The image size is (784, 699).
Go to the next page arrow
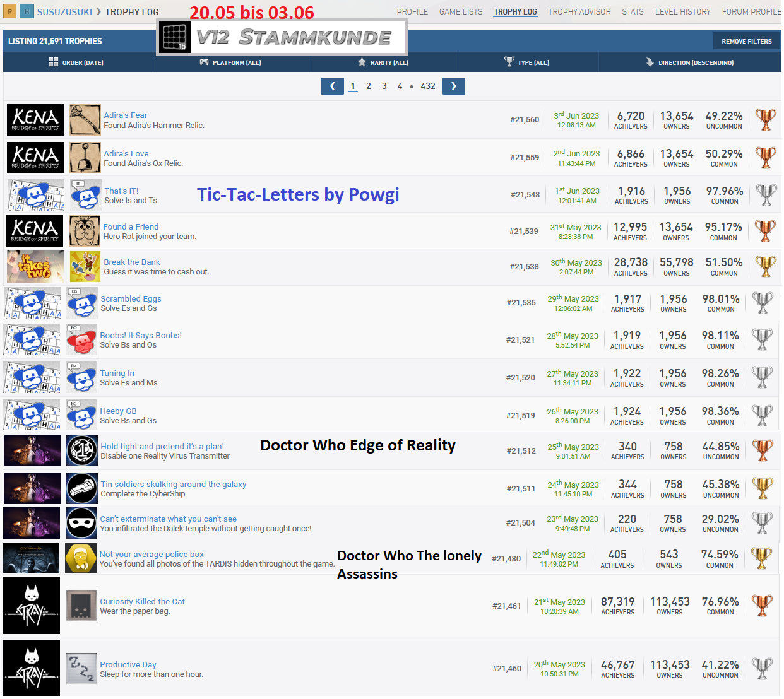click(453, 86)
